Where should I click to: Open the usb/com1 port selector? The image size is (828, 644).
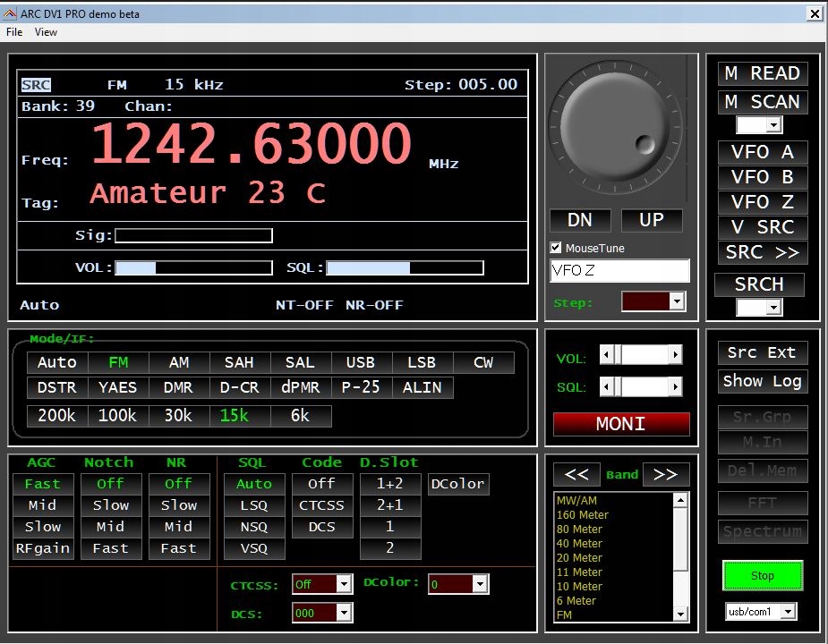point(762,611)
